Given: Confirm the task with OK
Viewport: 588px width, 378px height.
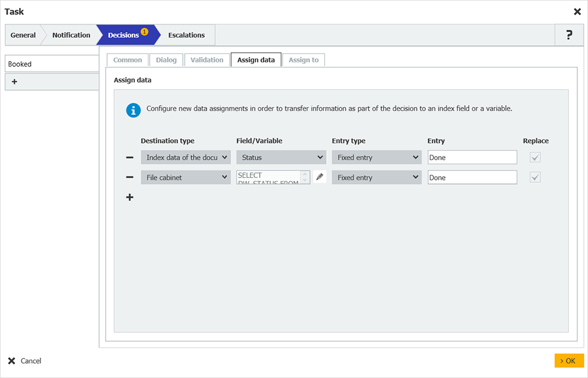Looking at the screenshot, I should pos(568,361).
